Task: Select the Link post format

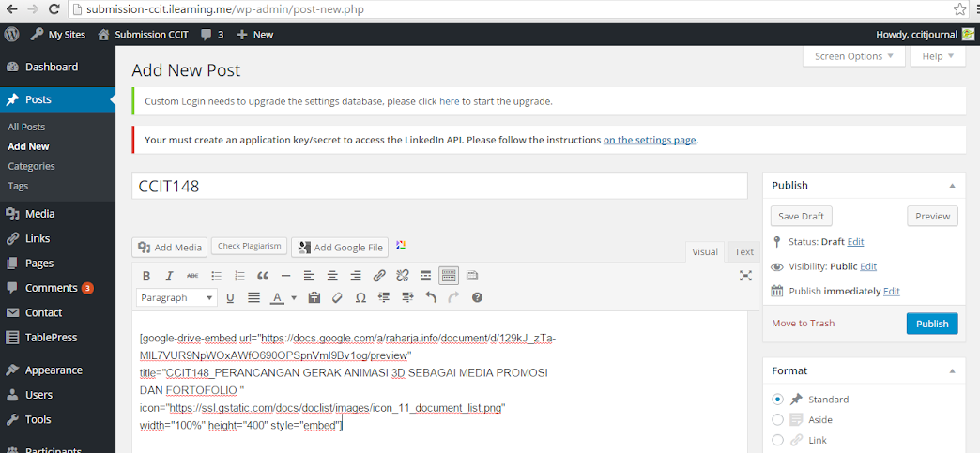Action: click(777, 441)
